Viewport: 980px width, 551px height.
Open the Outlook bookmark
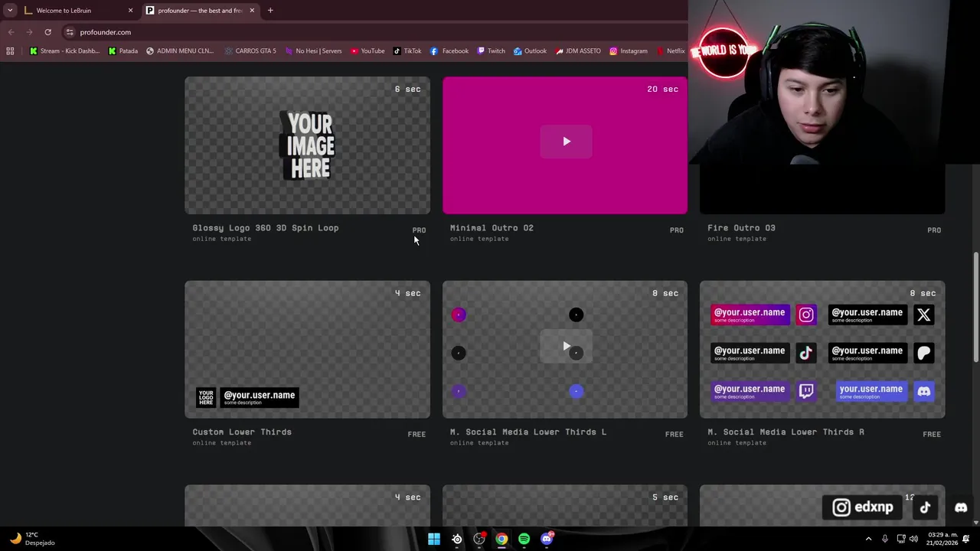[530, 51]
